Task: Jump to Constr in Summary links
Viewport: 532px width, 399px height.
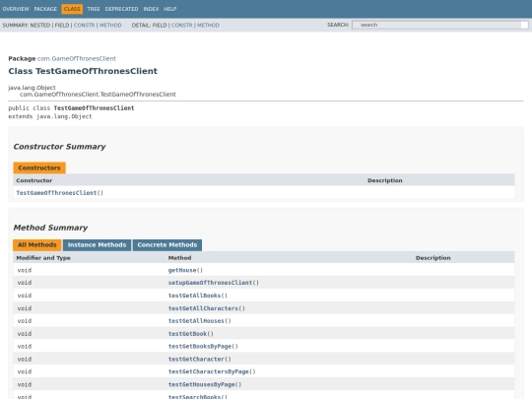Action: 84,25
